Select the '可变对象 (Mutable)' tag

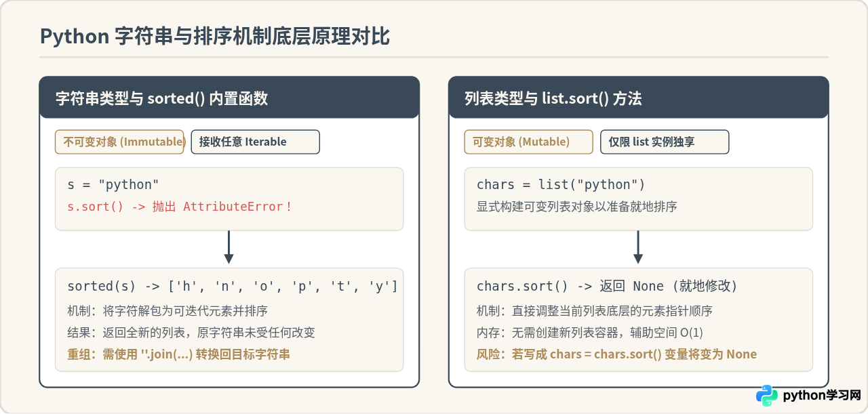click(x=529, y=142)
